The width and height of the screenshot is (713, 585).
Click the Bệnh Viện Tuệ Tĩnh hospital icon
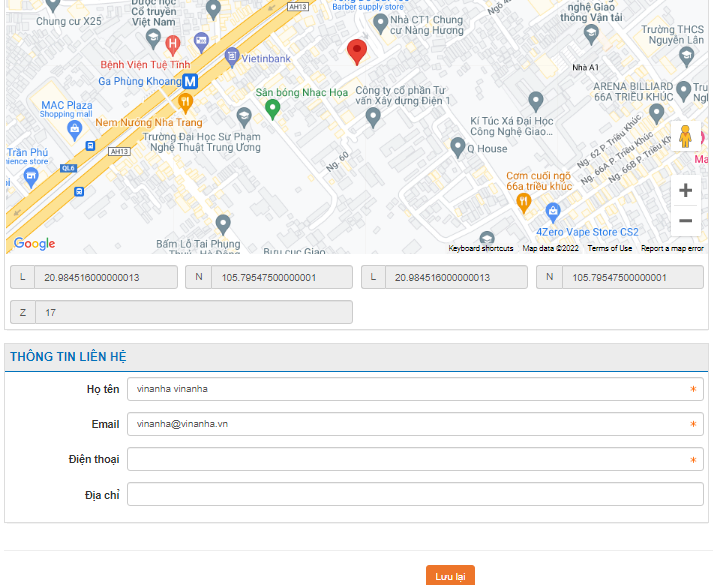(172, 45)
